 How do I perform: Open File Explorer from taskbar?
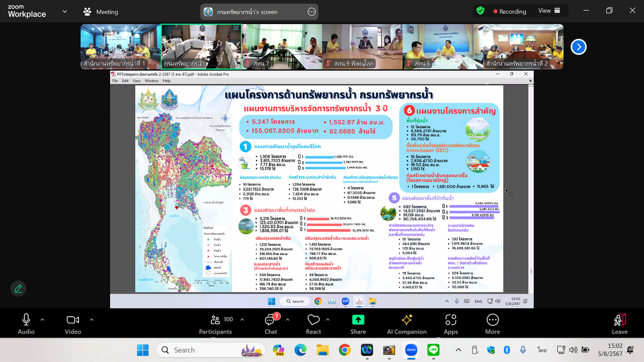323,350
